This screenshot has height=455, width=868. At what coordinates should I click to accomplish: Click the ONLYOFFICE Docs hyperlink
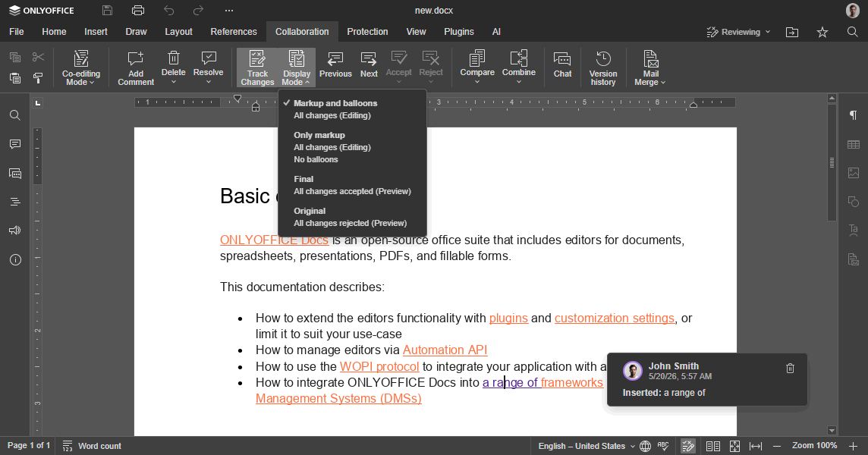(x=274, y=240)
